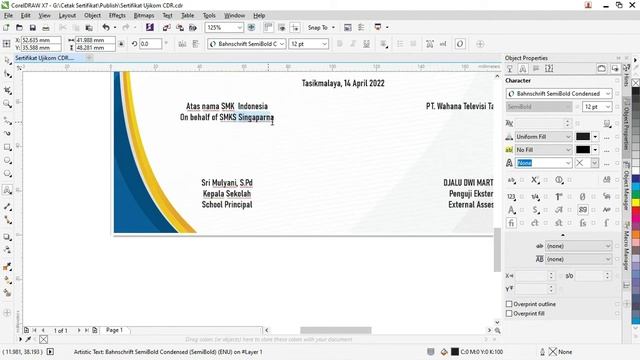This screenshot has height=360, width=640.
Task: Select the Interactive Fill tool in the toolbox
Action: point(7,280)
